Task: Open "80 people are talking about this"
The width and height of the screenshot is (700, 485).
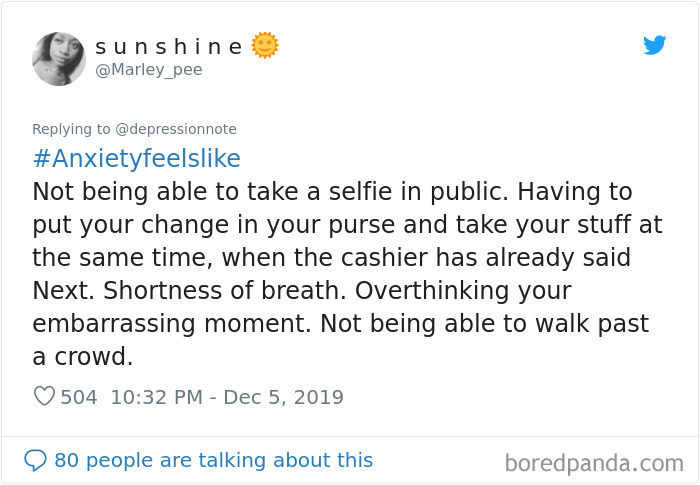Action: 213,460
